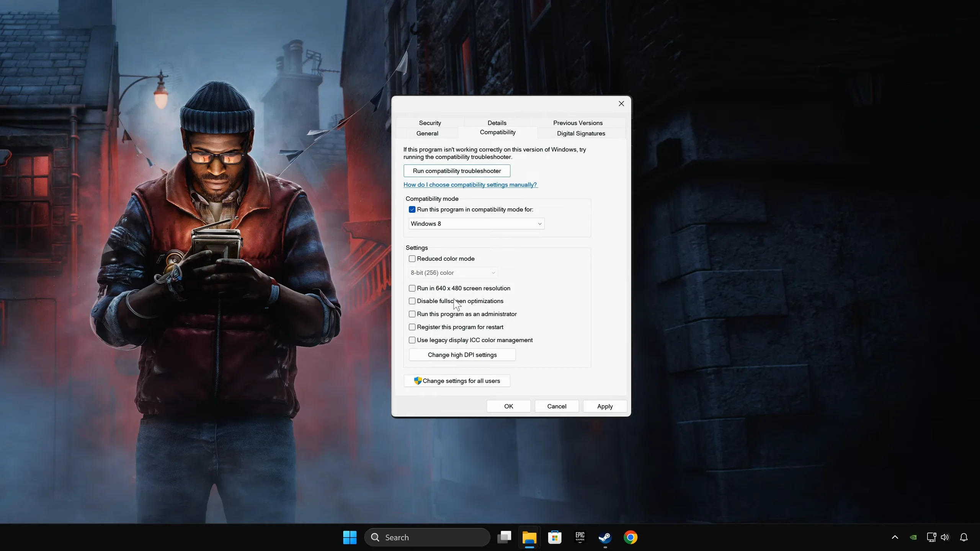Open File Explorer from the taskbar

[x=529, y=537]
